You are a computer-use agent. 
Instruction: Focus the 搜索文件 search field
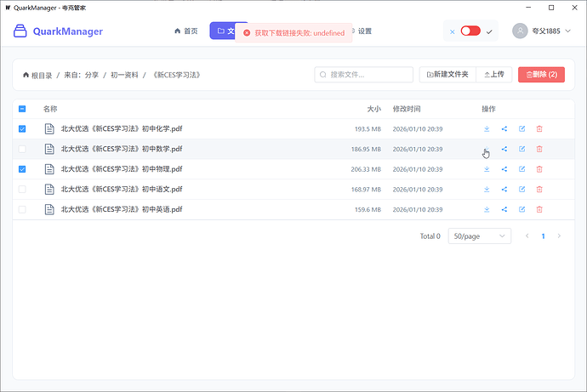364,75
